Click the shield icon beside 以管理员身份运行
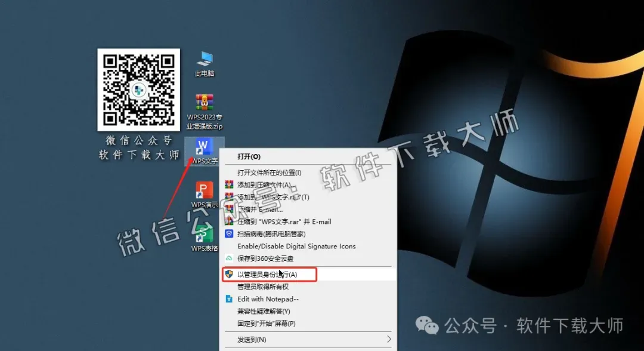This screenshot has width=644, height=351. [229, 274]
